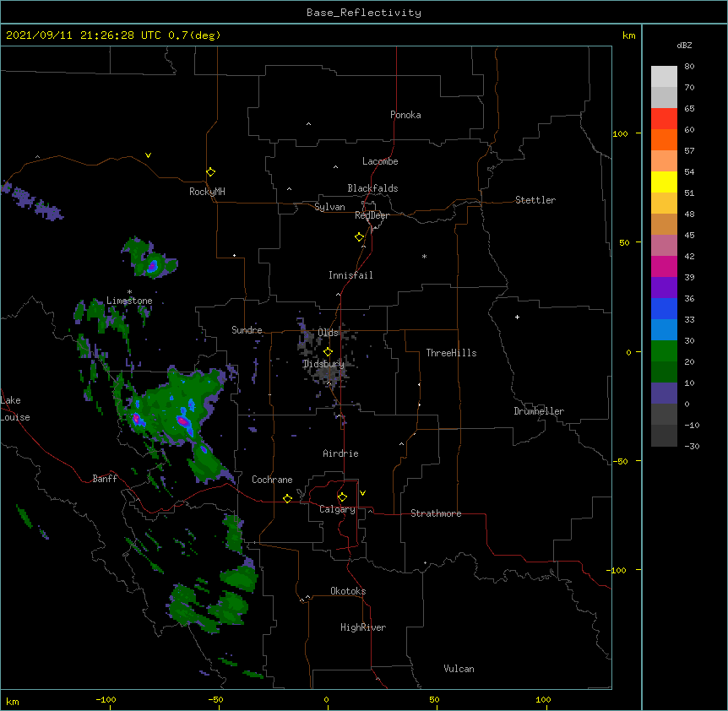Click the Sylvan label
Viewport: 728px width, 711px height.
point(329,207)
